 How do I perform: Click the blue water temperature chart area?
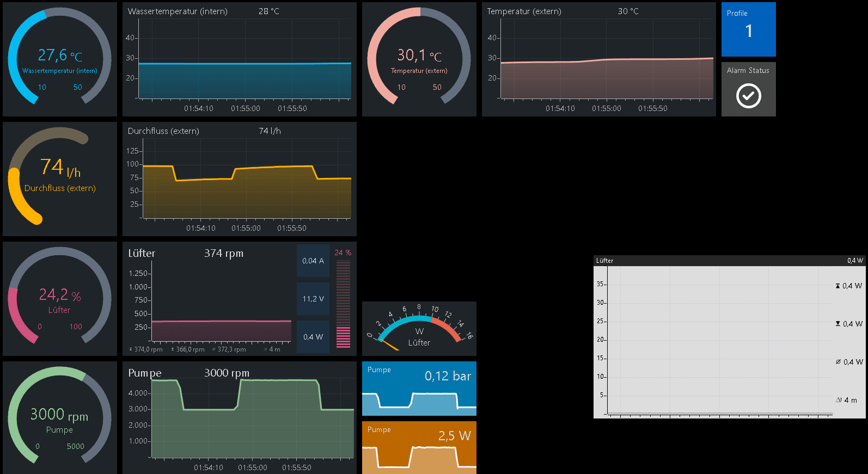(x=245, y=81)
